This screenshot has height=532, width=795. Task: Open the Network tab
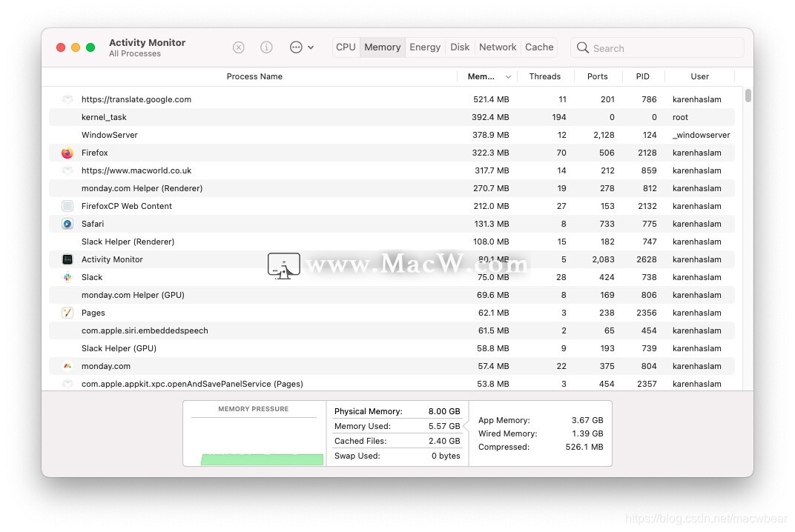click(x=498, y=47)
